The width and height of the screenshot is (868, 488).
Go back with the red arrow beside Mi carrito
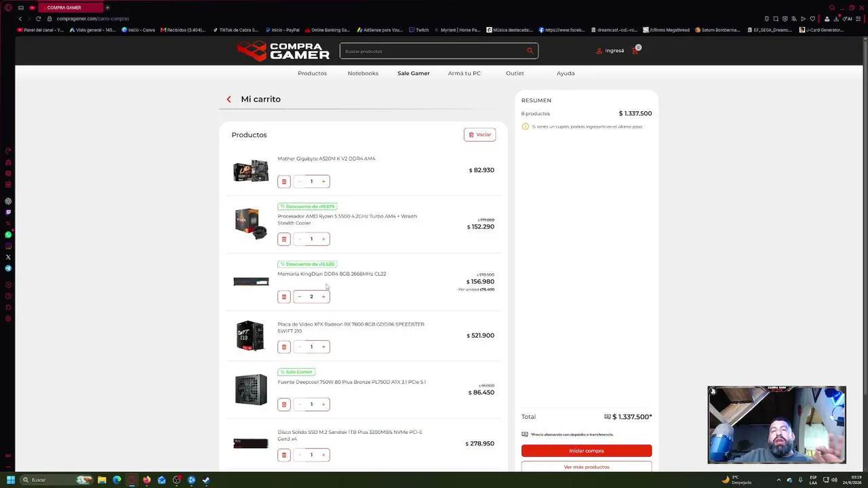pyautogui.click(x=229, y=99)
